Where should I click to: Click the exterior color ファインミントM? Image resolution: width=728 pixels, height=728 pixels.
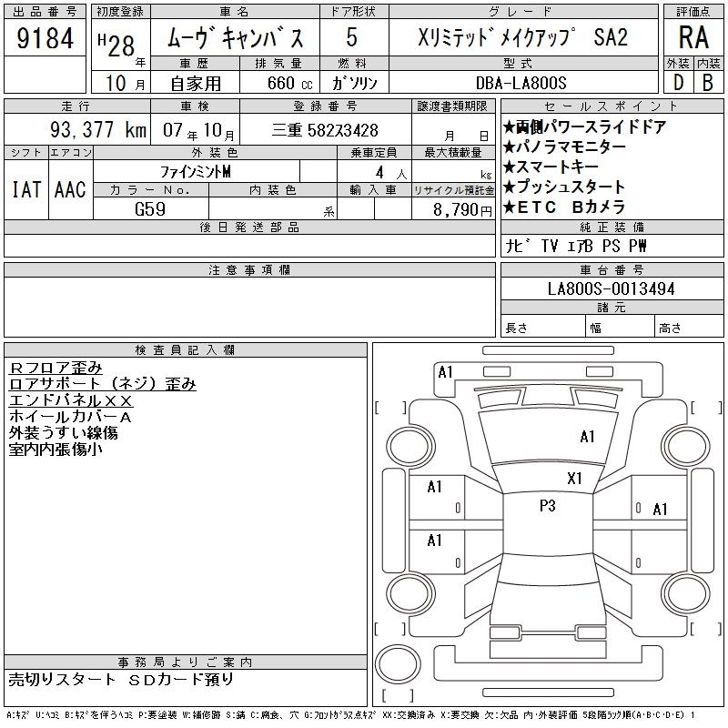(x=195, y=172)
